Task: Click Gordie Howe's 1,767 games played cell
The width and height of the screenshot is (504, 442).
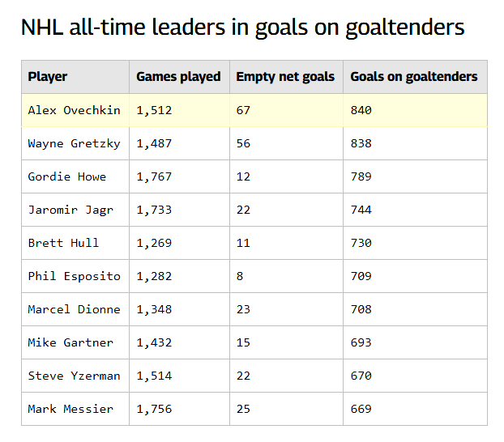Action: pos(154,176)
